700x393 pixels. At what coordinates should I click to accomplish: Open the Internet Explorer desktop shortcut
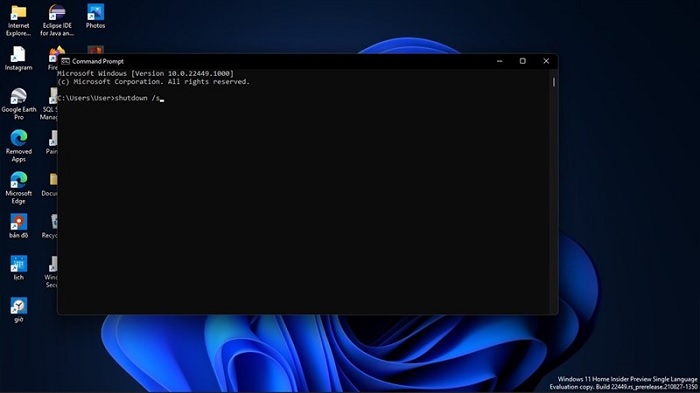point(18,20)
